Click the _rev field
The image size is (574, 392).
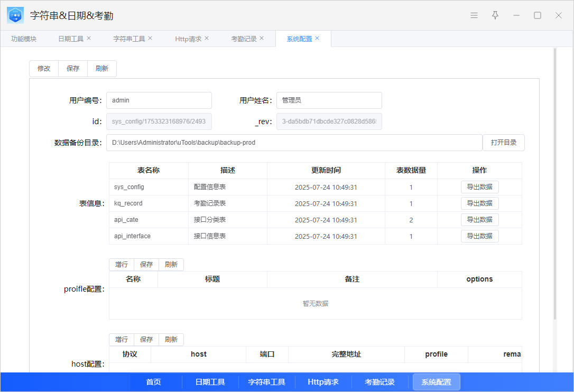[x=329, y=122]
